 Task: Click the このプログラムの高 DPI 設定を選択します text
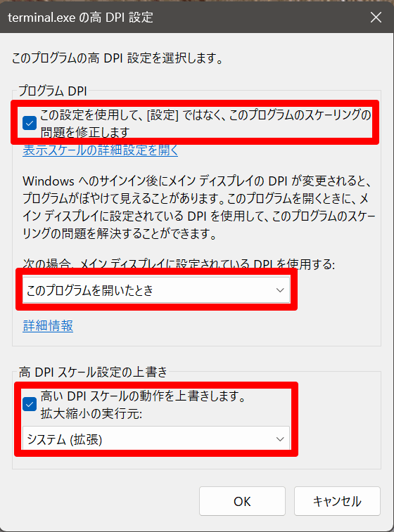[117, 58]
